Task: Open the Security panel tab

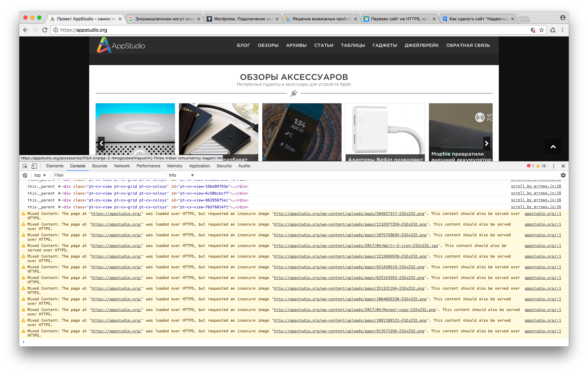Action: click(224, 166)
